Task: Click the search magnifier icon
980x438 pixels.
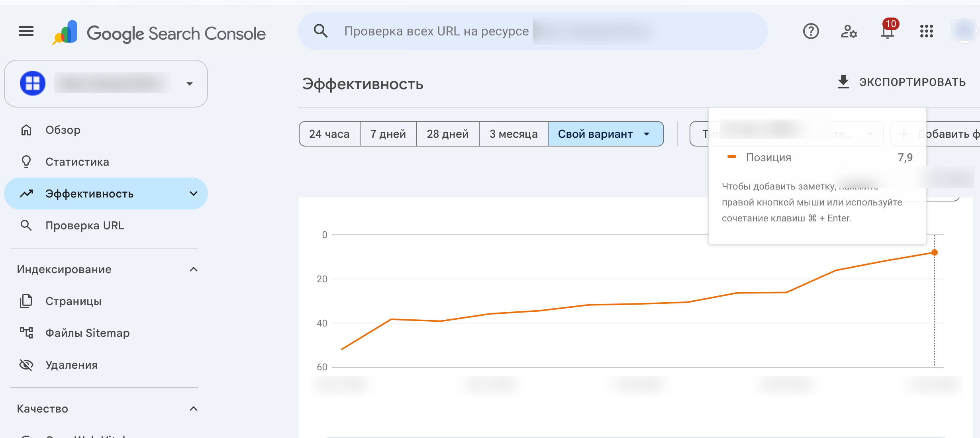Action: [x=321, y=31]
